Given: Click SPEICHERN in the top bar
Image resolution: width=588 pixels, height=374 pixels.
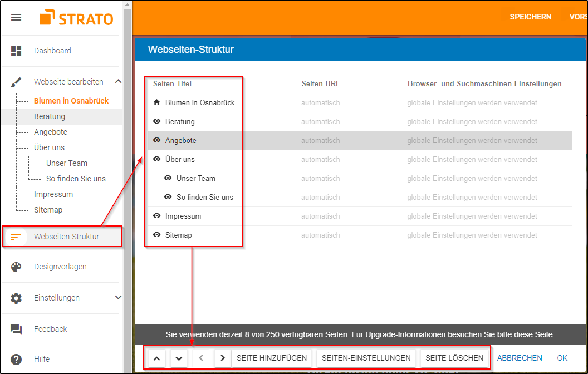Looking at the screenshot, I should coord(530,17).
